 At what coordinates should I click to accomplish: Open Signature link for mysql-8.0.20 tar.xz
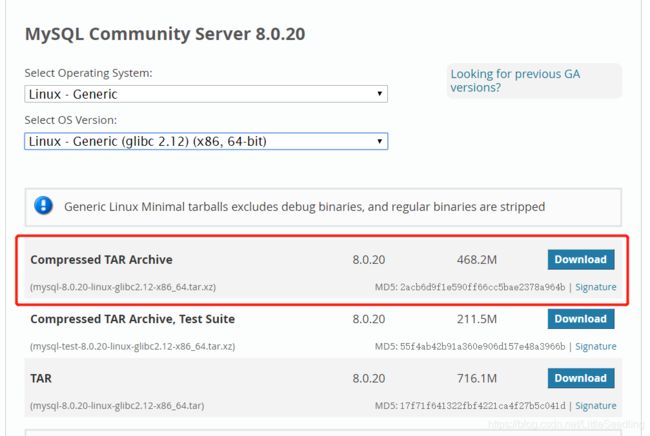[596, 287]
